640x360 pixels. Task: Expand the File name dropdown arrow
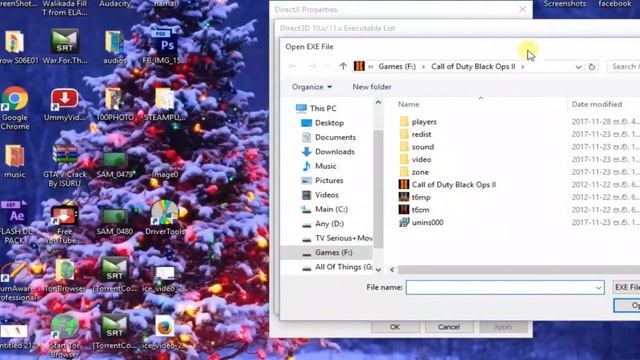[x=598, y=288]
